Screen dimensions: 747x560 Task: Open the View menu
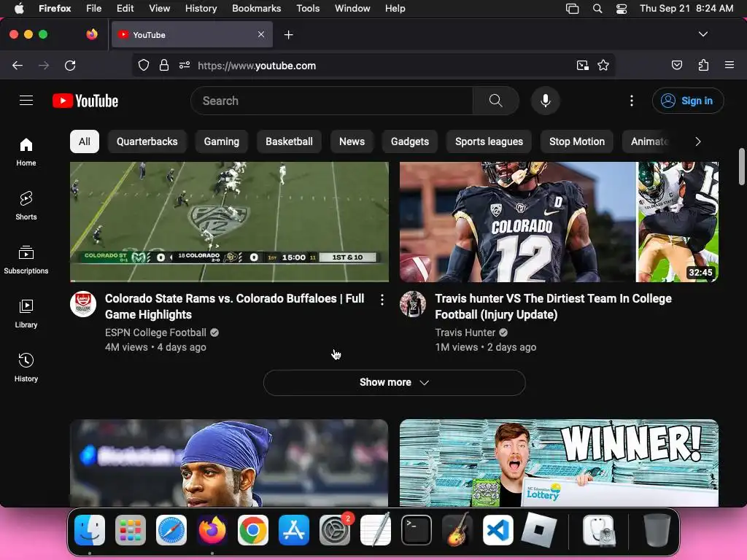pos(159,9)
